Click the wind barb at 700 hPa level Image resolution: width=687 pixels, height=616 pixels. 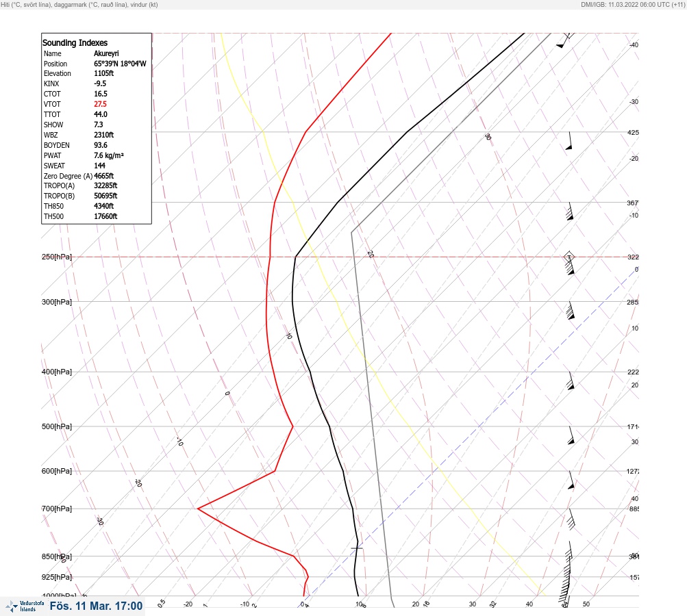571,519
